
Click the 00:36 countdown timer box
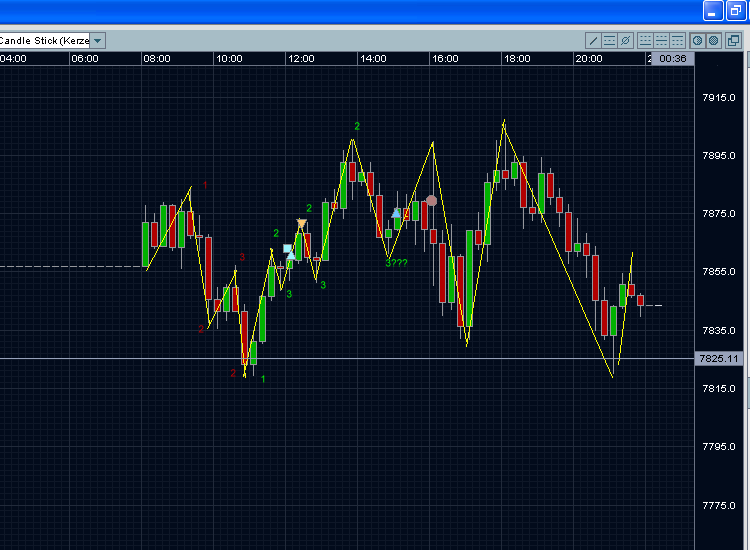(674, 59)
